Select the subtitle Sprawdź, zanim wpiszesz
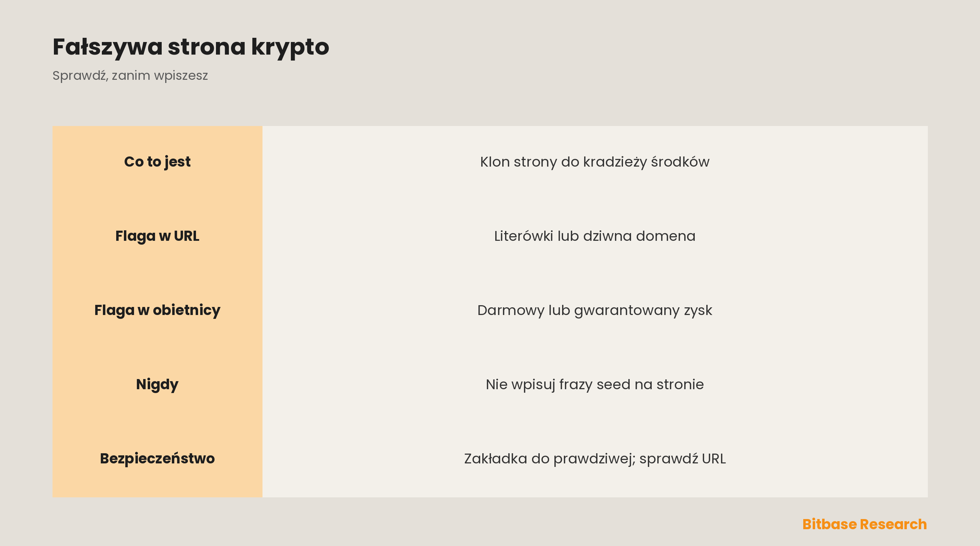 [130, 76]
